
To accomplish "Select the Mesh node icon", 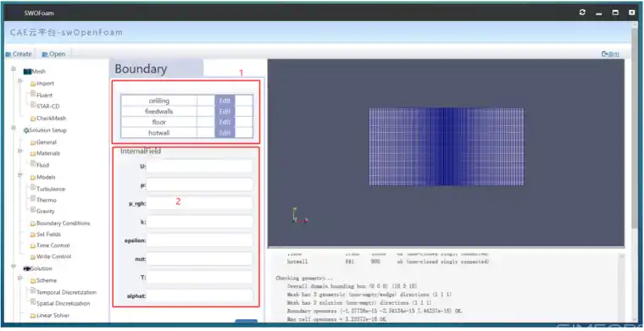I will tap(27, 71).
